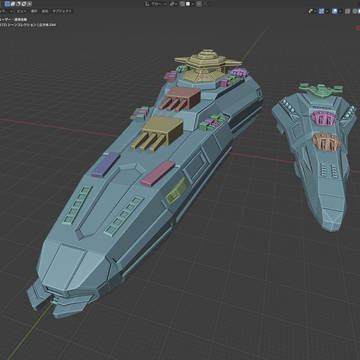
Task: Open the 追加 (Add) menu
Action: [x=45, y=11]
